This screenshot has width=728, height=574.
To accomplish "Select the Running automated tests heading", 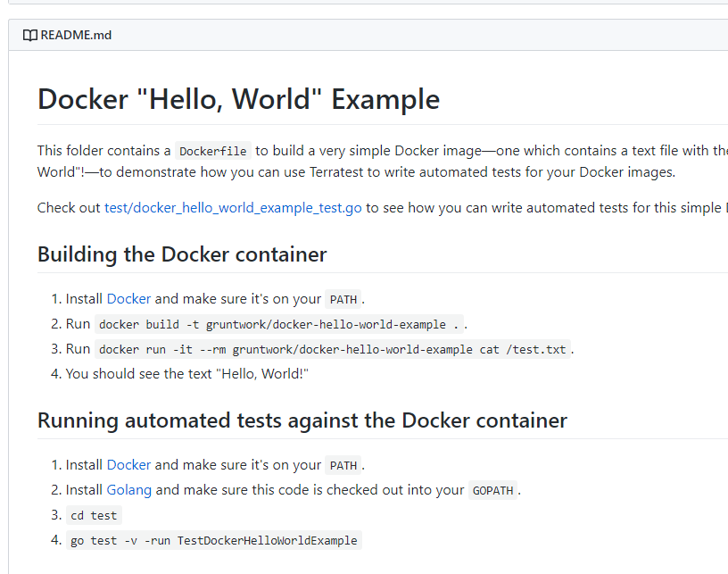I will point(302,420).
